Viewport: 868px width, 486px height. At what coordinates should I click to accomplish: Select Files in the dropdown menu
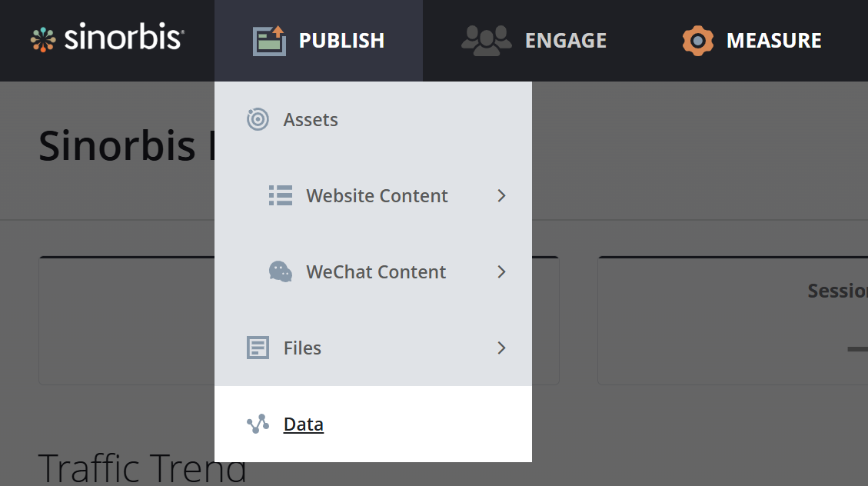pos(302,348)
